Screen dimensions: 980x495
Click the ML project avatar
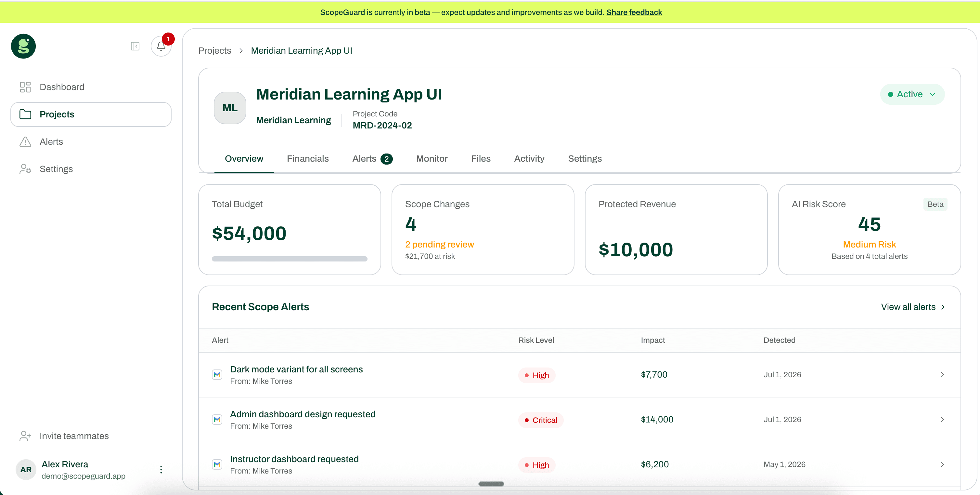point(230,108)
